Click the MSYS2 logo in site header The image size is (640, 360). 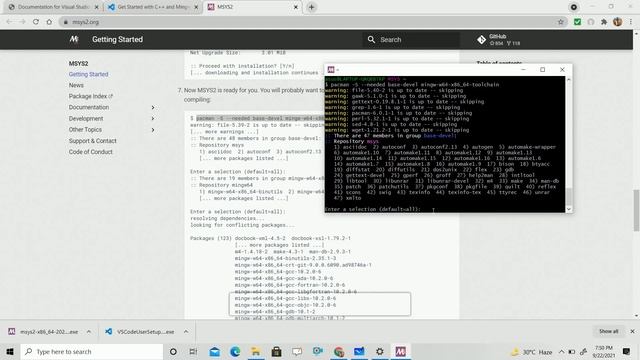74,39
